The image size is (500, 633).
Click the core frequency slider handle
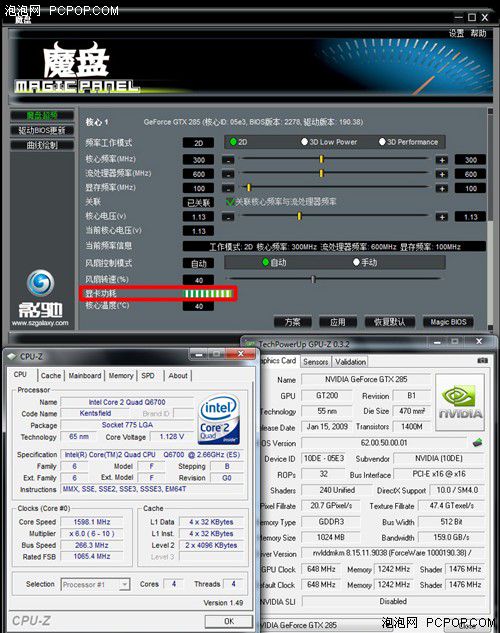pos(321,159)
